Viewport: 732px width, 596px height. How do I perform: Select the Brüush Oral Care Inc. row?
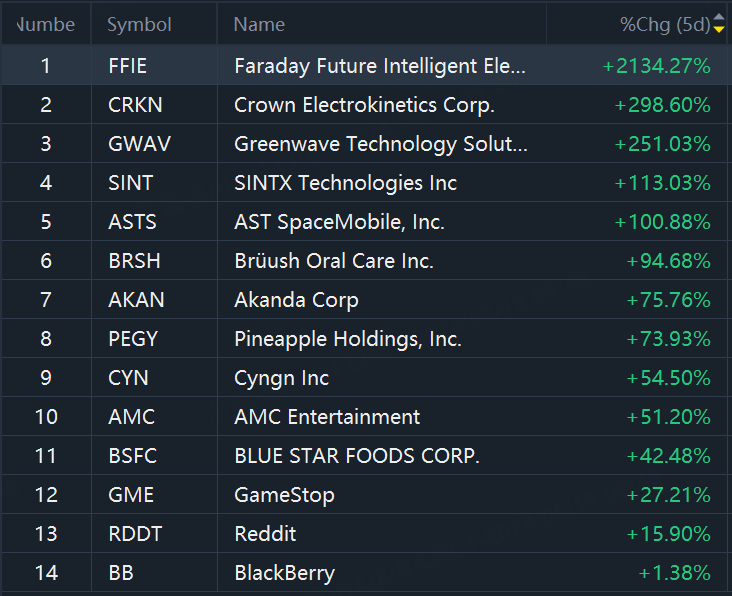pyautogui.click(x=333, y=261)
